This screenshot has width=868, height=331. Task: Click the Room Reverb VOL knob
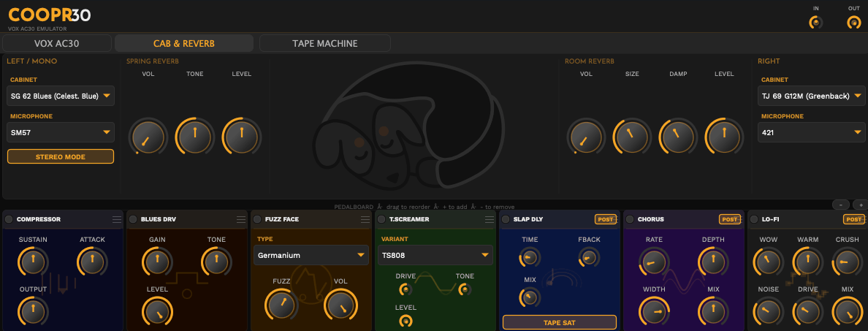pos(586,137)
